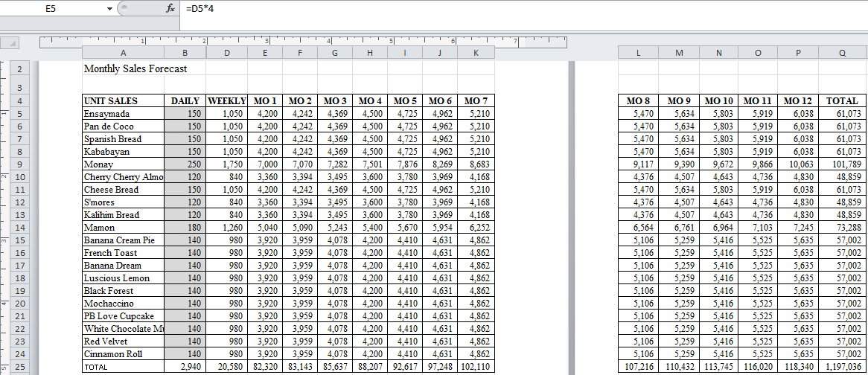Select column H header
Screen dimensions: 868x375
click(x=370, y=53)
